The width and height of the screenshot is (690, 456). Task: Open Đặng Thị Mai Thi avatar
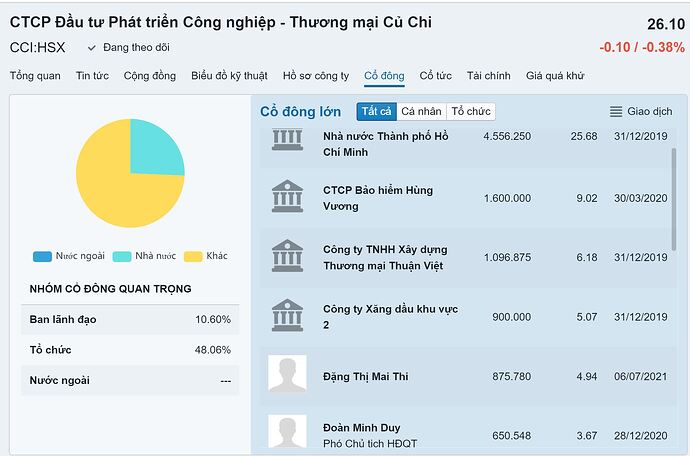tap(287, 374)
